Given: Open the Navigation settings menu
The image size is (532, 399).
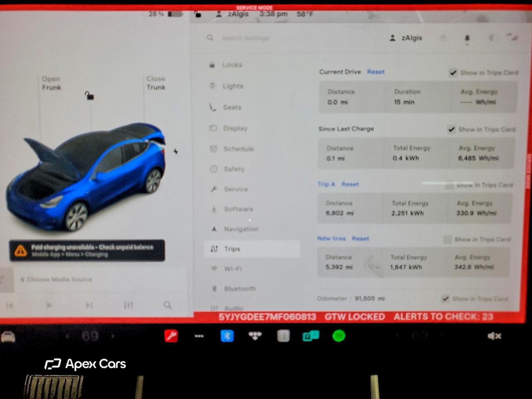Looking at the screenshot, I should 241,229.
